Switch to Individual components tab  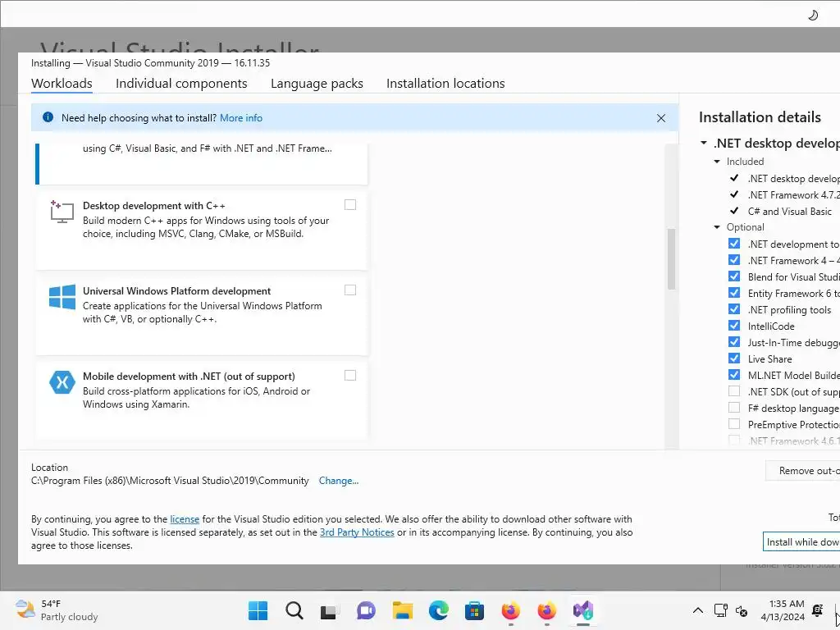tap(181, 84)
